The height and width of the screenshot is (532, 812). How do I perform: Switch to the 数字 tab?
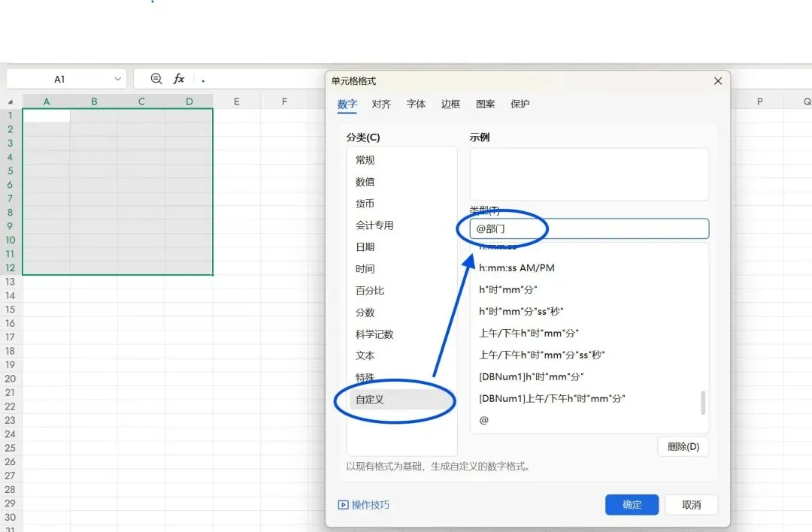347,104
